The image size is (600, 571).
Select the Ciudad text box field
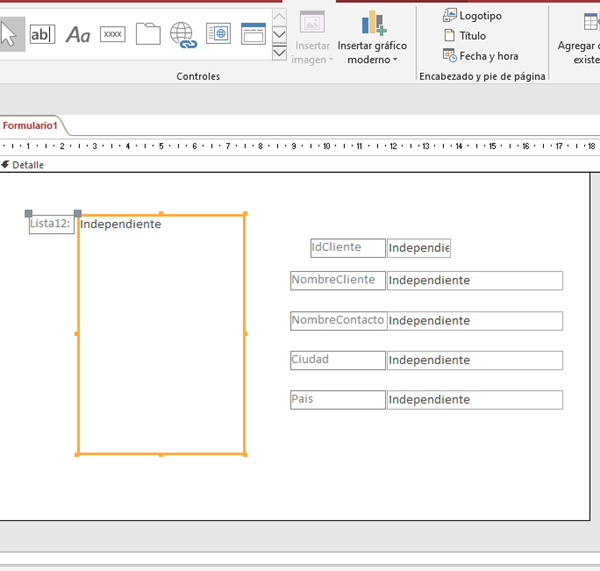(474, 360)
